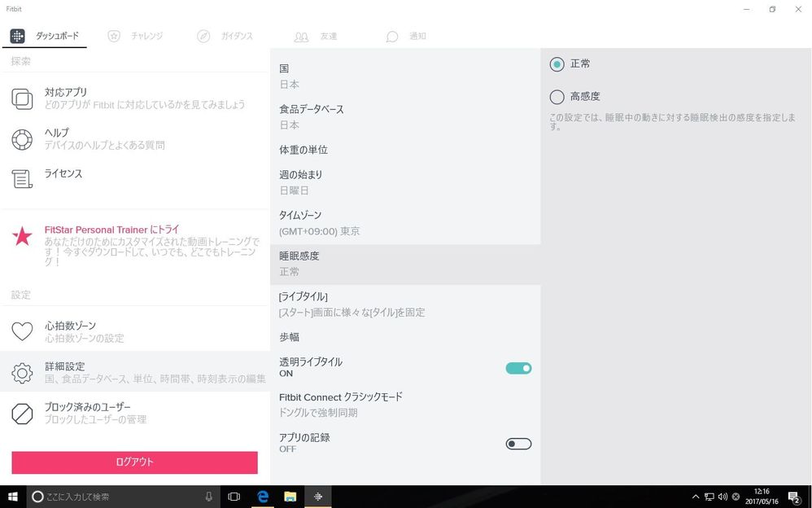This screenshot has width=812, height=508.
Task: Switch to the 友達 tab
Action: 329,37
